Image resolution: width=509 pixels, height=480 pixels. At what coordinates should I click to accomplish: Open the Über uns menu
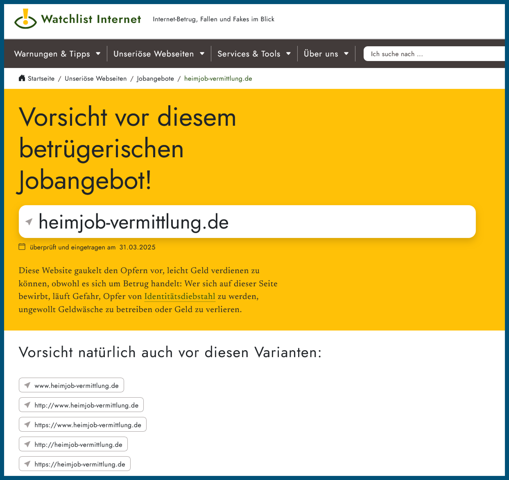tap(321, 54)
